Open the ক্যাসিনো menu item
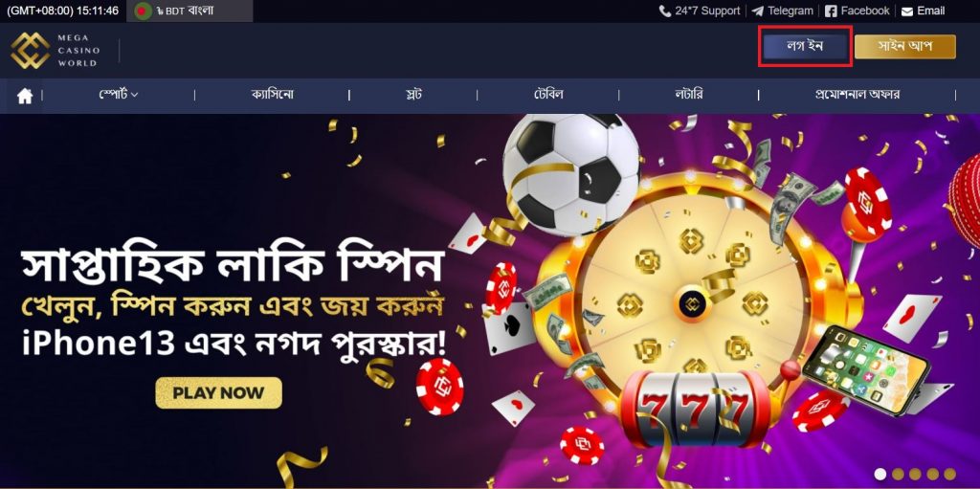Viewport: 980px width, 489px height. click(x=273, y=95)
